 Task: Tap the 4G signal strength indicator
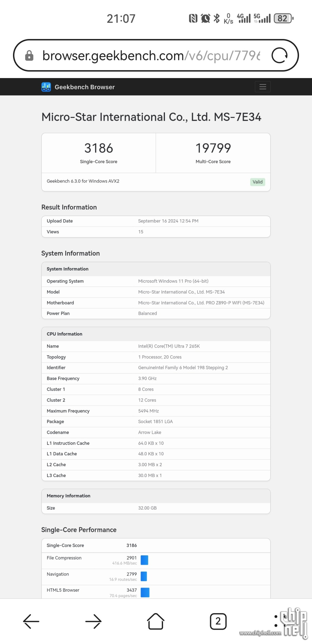[x=244, y=18]
